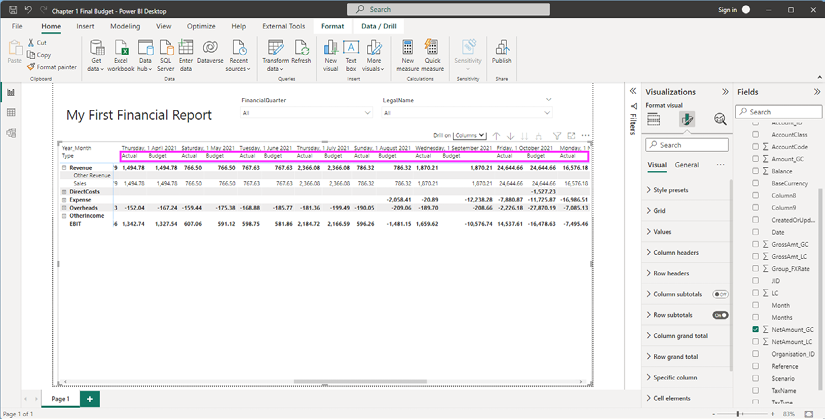Uncheck the NetAmount_GC field

[x=756, y=329]
